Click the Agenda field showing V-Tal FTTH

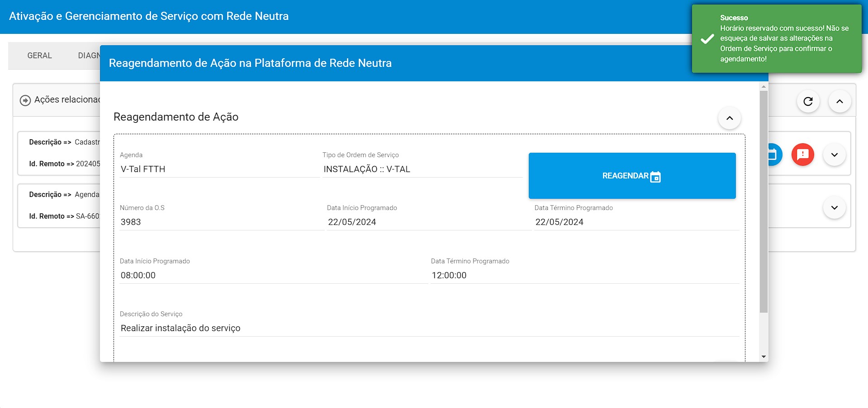219,169
